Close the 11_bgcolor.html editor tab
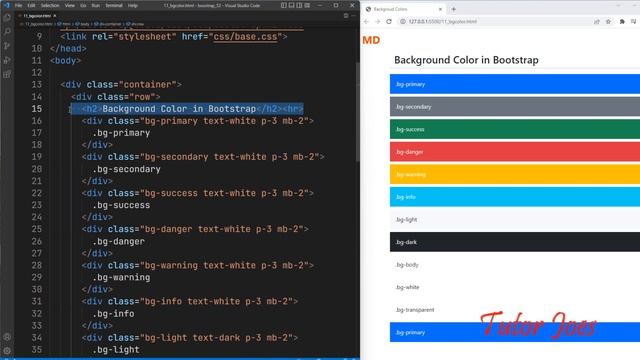The height and width of the screenshot is (360, 640). click(x=55, y=16)
